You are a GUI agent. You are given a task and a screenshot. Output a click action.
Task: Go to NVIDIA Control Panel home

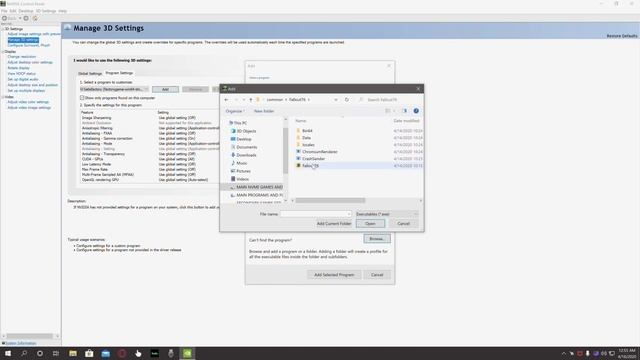(35, 18)
